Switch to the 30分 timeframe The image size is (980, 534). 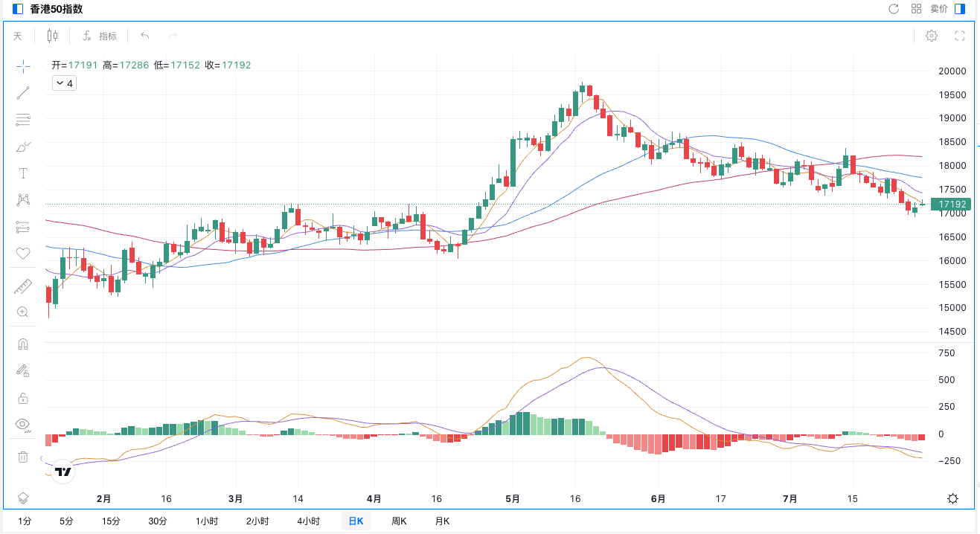point(158,521)
